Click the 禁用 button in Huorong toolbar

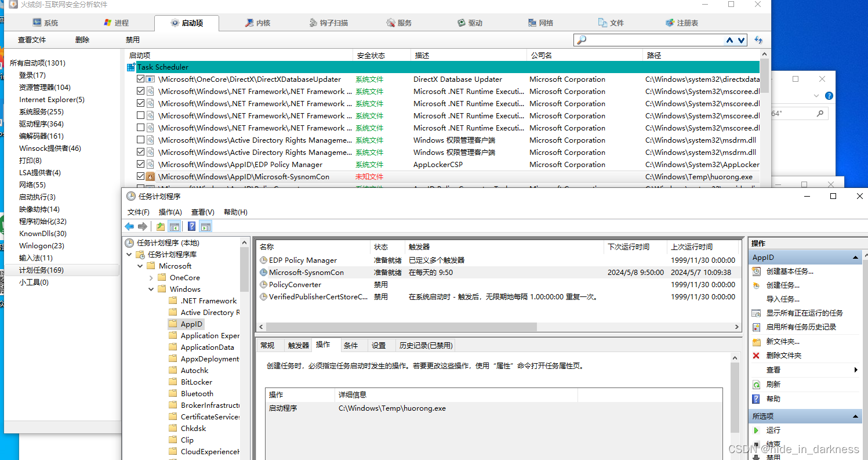[133, 40]
